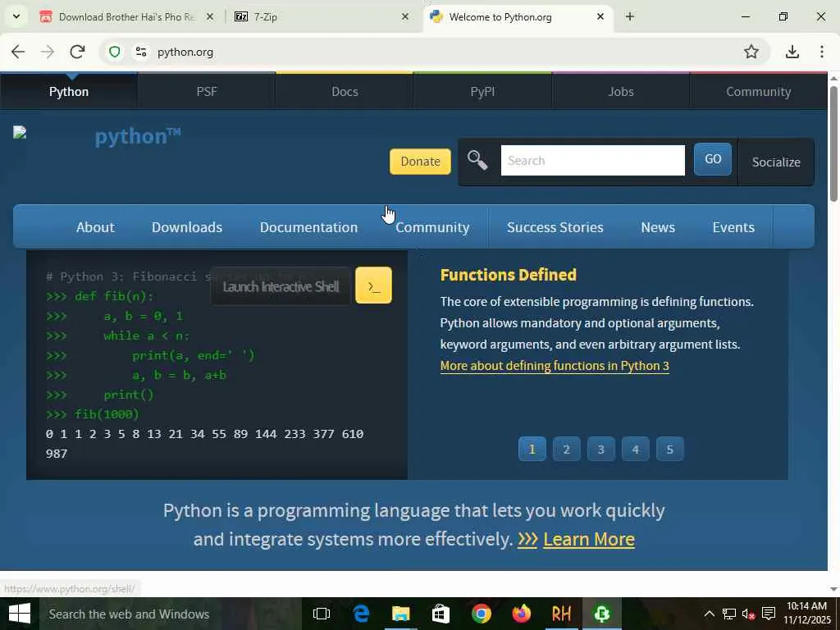Open Microsoft Store from taskbar
The image size is (840, 630).
point(441,614)
